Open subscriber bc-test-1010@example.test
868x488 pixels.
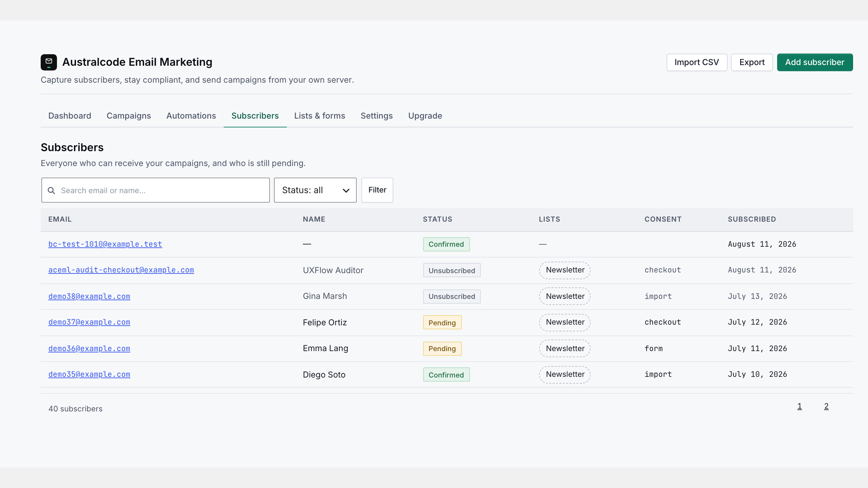point(105,244)
